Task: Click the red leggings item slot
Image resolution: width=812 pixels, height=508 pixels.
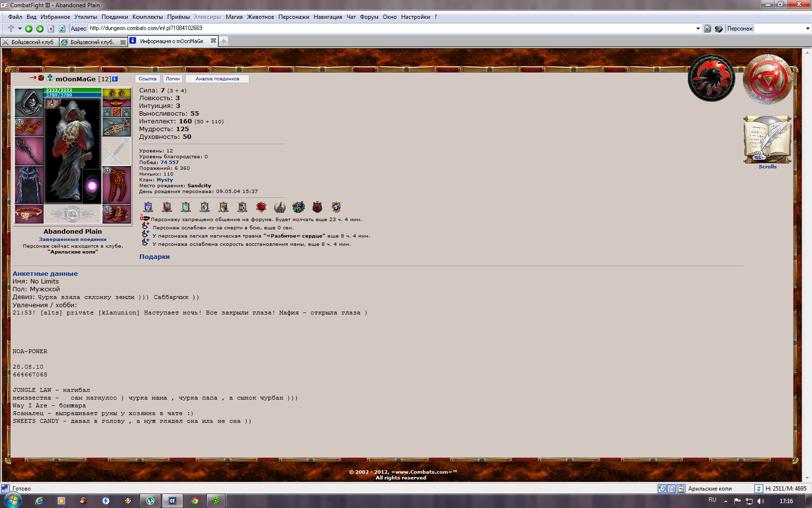Action: tap(116, 185)
